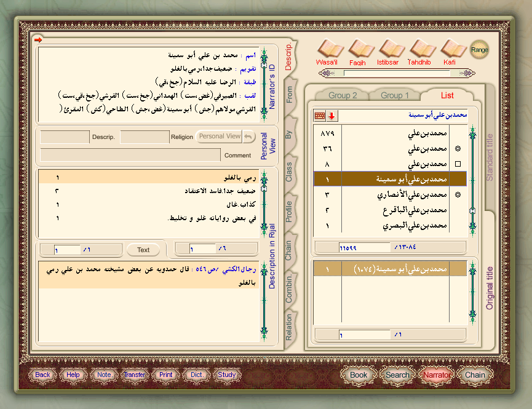
Task: Click bottom text pane scrollbar down arrow
Action: (264, 330)
